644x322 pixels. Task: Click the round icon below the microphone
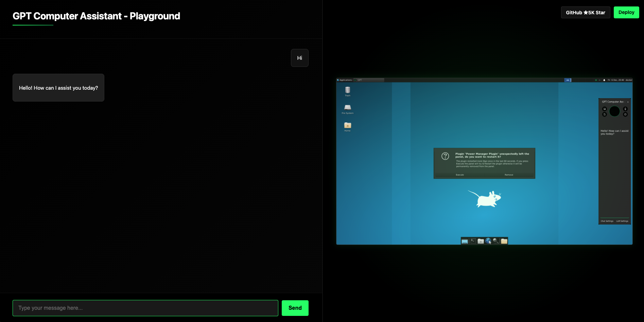tap(625, 114)
